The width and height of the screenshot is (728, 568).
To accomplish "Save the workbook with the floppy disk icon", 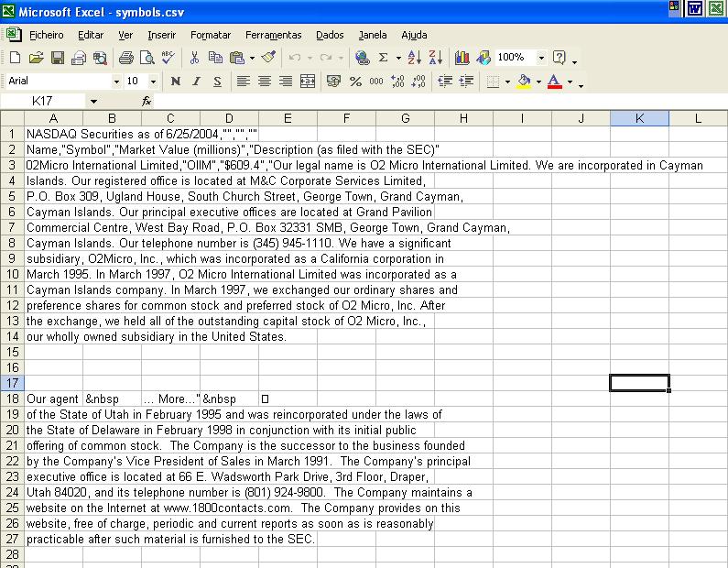I will tap(58, 58).
